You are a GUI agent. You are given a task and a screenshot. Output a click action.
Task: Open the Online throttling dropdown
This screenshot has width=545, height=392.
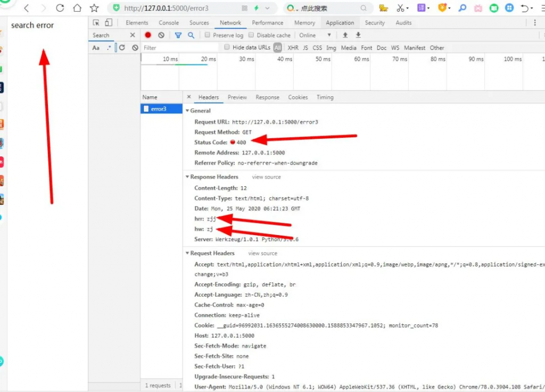pos(315,35)
